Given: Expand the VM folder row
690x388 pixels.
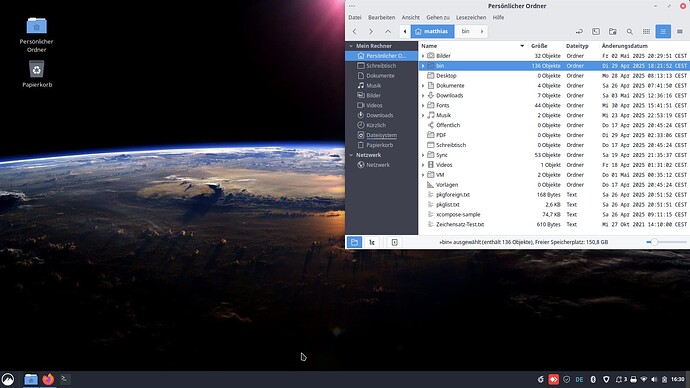Looking at the screenshot, I should click(x=423, y=175).
